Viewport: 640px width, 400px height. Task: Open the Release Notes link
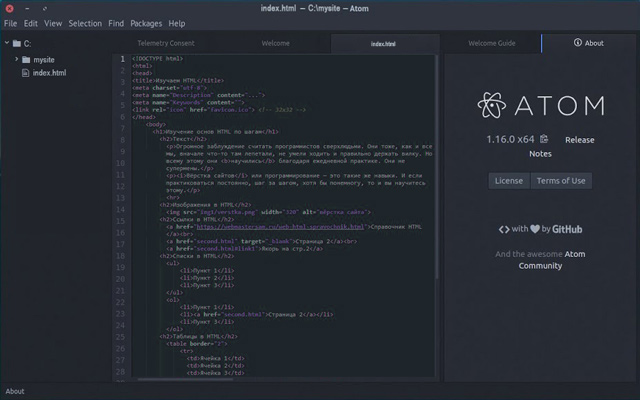tap(580, 140)
